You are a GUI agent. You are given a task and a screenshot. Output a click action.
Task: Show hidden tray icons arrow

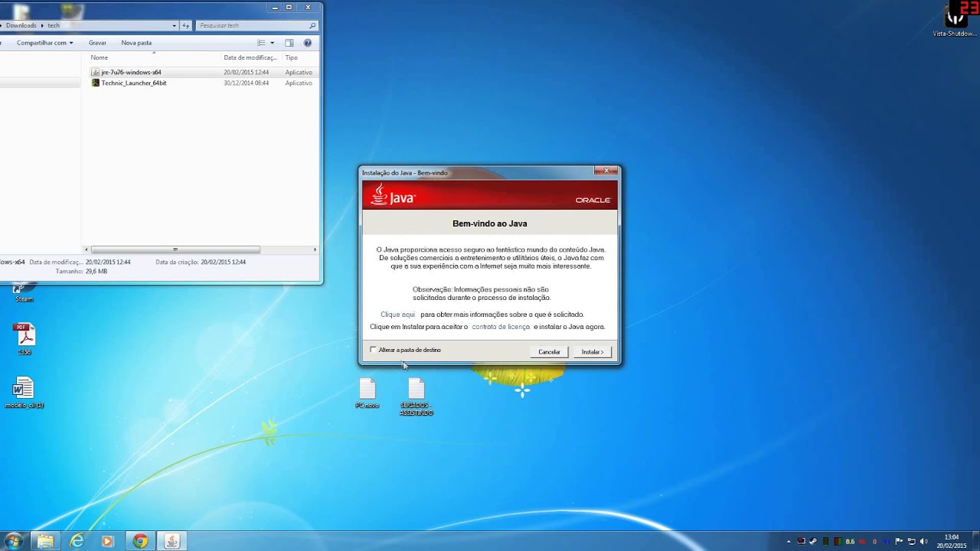(x=789, y=541)
